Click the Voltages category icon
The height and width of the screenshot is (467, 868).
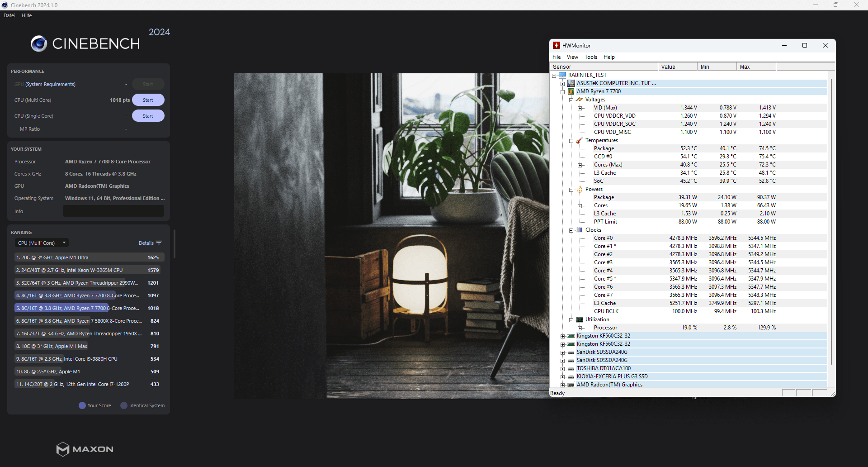pos(580,100)
